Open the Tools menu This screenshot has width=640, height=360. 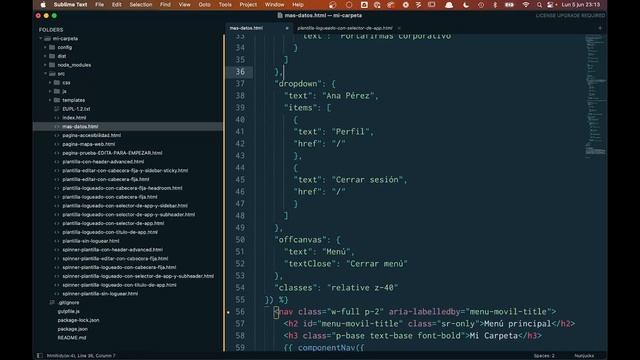click(225, 5)
